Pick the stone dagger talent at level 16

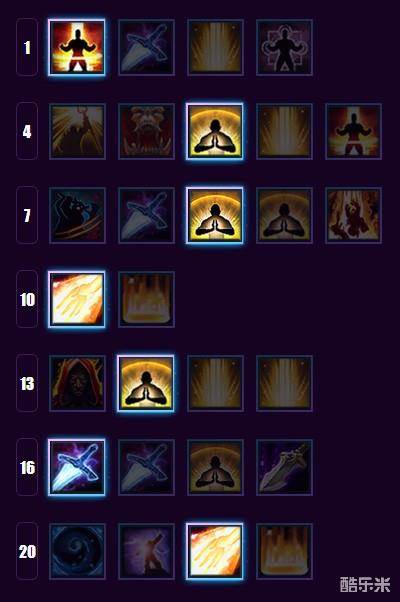click(284, 467)
